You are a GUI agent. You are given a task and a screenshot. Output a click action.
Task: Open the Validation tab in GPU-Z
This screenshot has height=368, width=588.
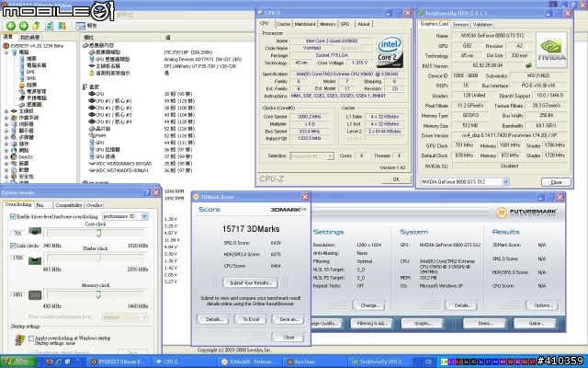(482, 25)
